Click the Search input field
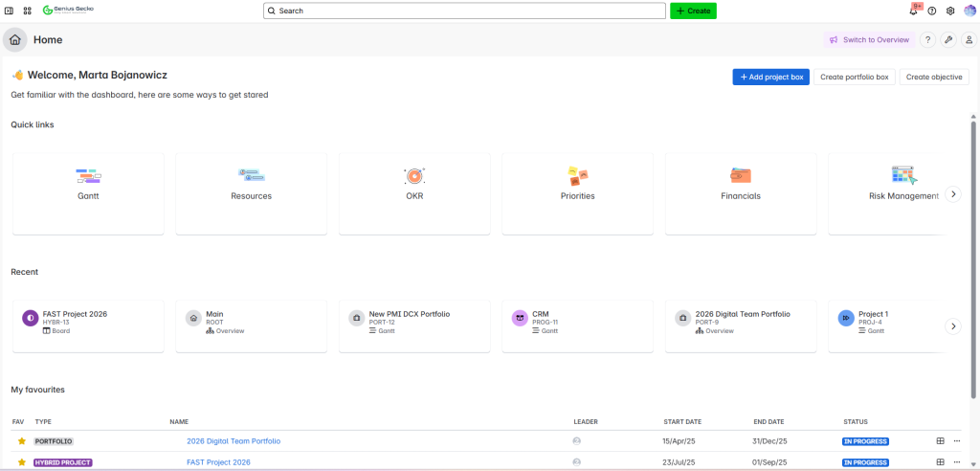 point(464,11)
